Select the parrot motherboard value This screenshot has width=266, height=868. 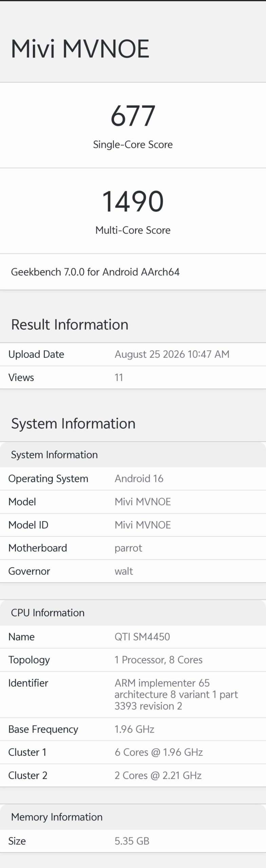pyautogui.click(x=128, y=549)
